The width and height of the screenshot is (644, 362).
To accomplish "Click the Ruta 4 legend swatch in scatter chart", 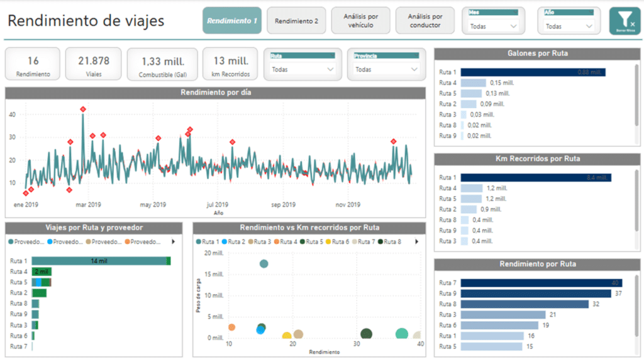I will (277, 242).
